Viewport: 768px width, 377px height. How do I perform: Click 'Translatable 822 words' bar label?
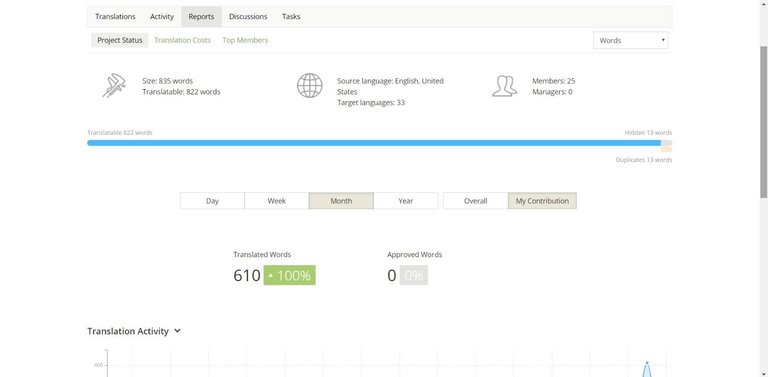coord(120,133)
